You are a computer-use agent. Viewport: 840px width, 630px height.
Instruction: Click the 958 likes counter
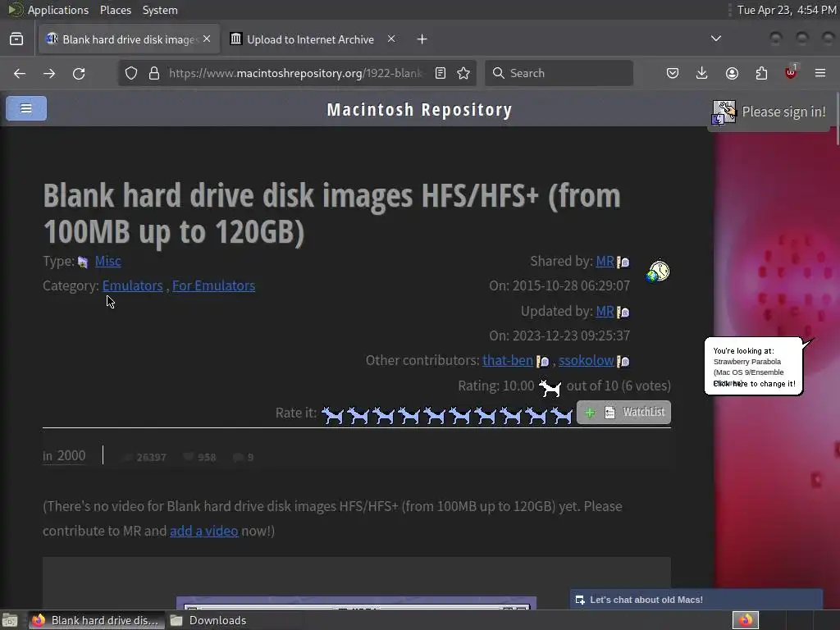pos(200,457)
